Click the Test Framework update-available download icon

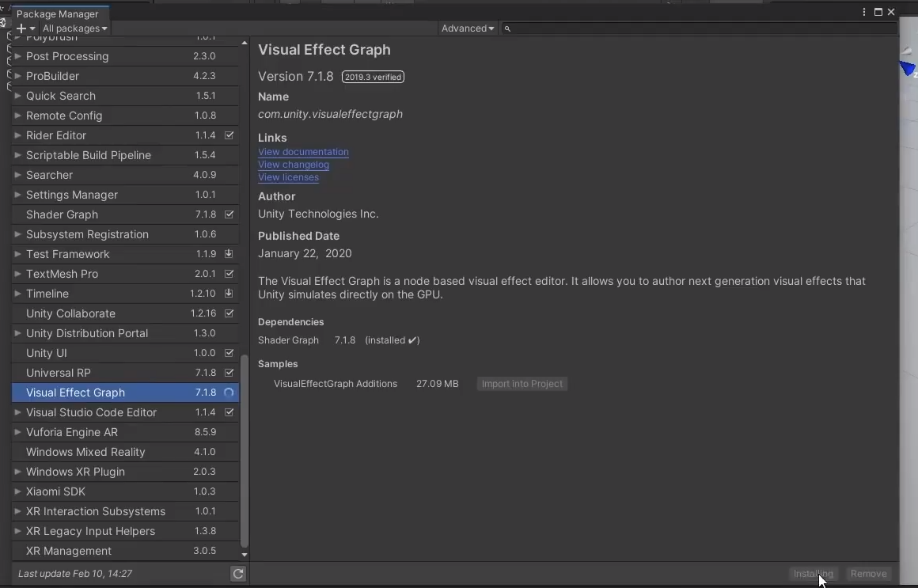coord(229,254)
